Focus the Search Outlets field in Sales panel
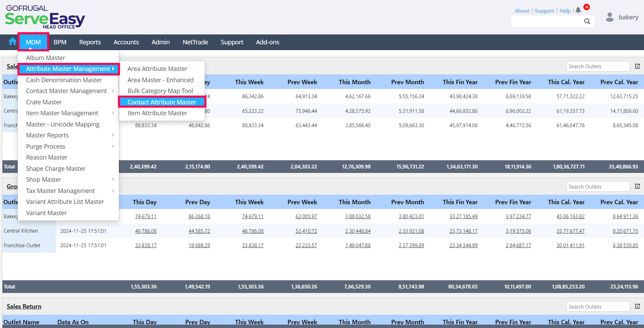 click(x=598, y=66)
